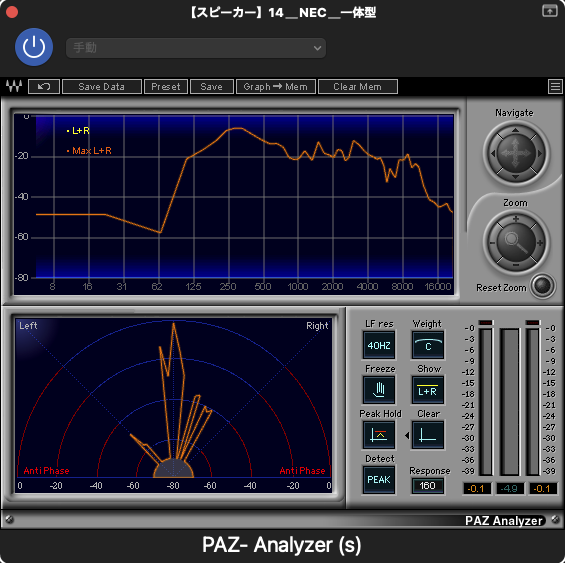Click the Zoom magnifier center
This screenshot has height=563, width=565.
[x=516, y=242]
